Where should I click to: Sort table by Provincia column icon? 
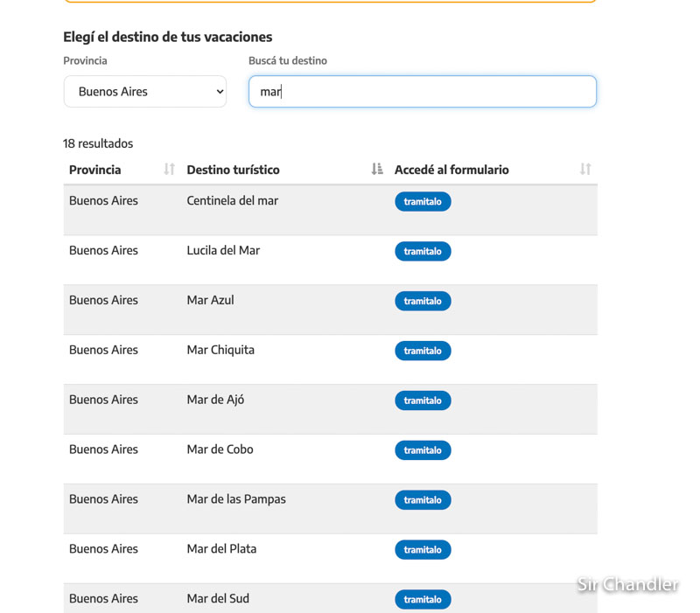[169, 169]
